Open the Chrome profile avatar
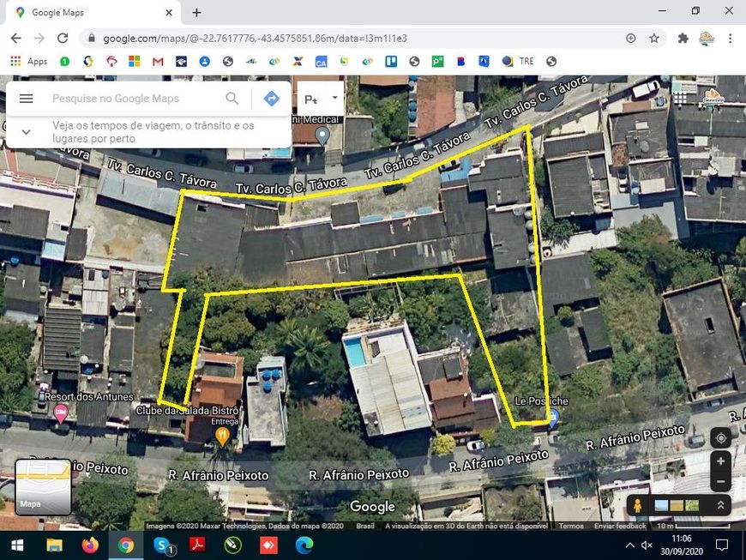Viewport: 746px width, 560px height. 707,38
